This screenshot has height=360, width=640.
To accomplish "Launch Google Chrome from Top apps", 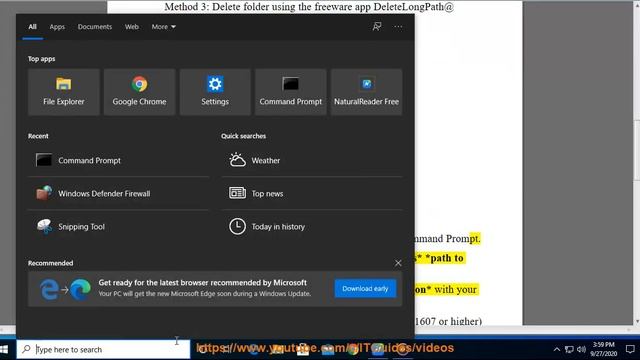I will (139, 92).
